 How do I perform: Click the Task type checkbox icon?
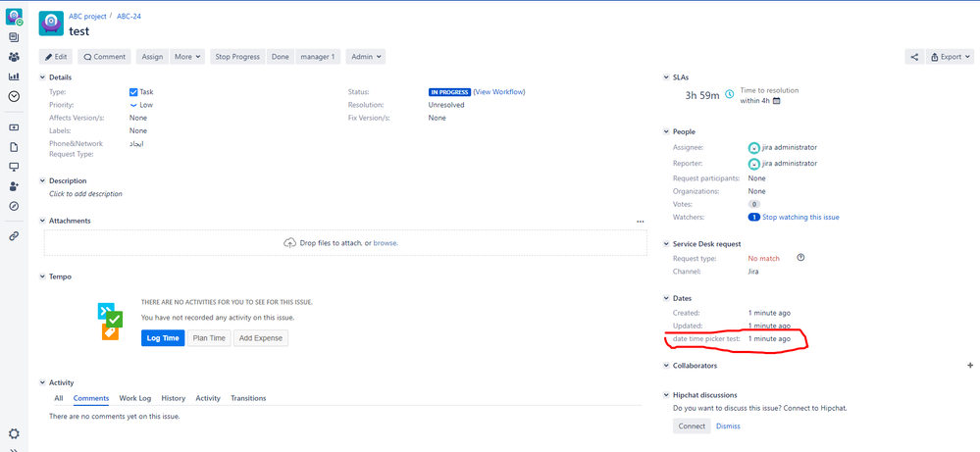pos(133,92)
